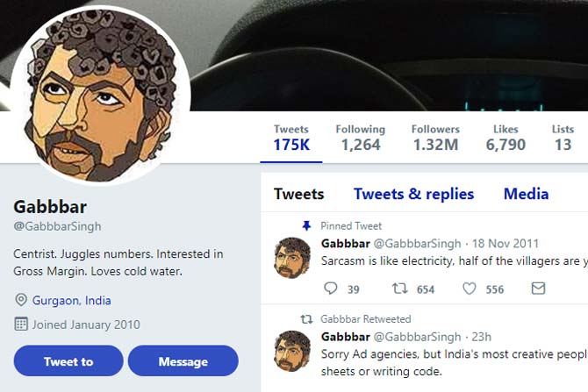The image size is (588, 392).
Task: Open the 1.32M Followers list
Action: tap(435, 138)
